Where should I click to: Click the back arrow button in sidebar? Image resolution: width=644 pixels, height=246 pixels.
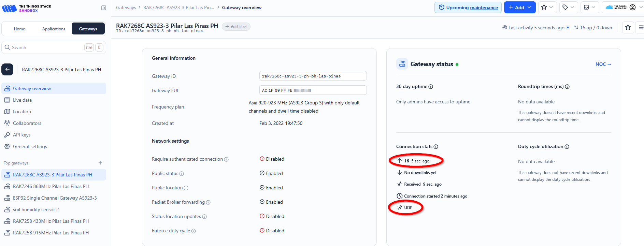(x=8, y=69)
